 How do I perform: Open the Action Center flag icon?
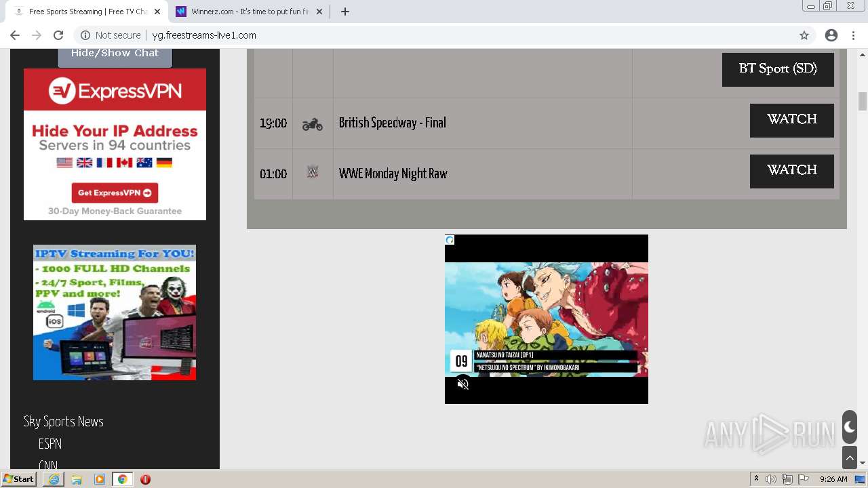[804, 479]
